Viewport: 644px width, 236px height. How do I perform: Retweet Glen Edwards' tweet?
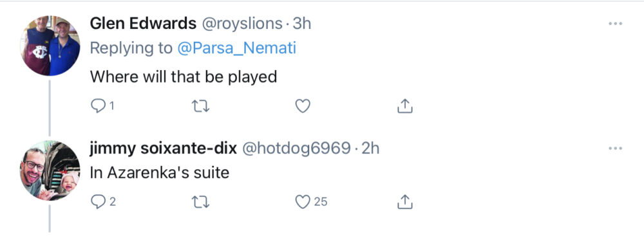tap(201, 106)
